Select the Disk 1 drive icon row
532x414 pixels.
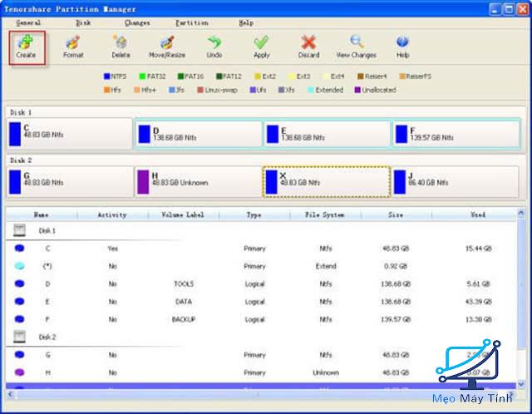click(x=19, y=230)
